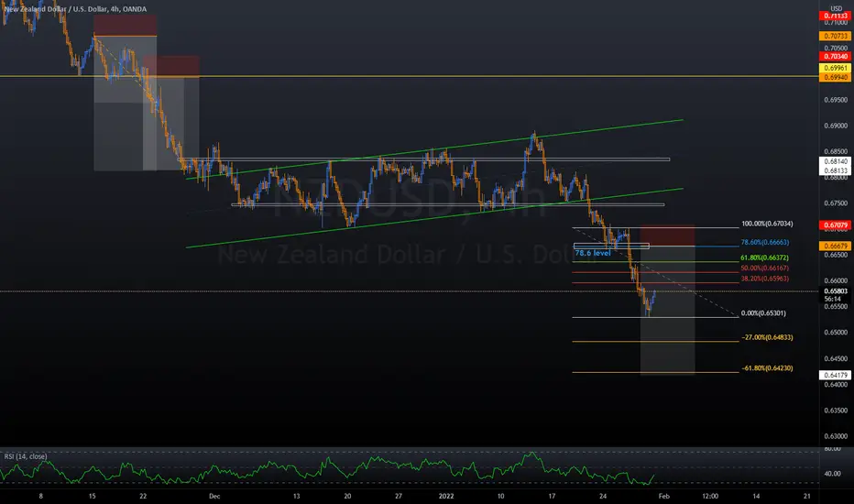This screenshot has height=504, width=854.
Task: Click the 0.65000 price axis value
Action: pyautogui.click(x=836, y=333)
